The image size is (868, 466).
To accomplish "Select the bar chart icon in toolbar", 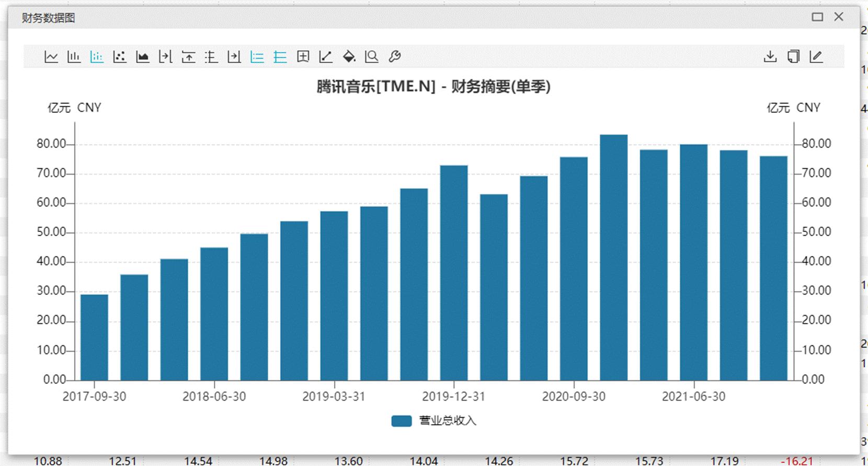I will click(x=74, y=56).
